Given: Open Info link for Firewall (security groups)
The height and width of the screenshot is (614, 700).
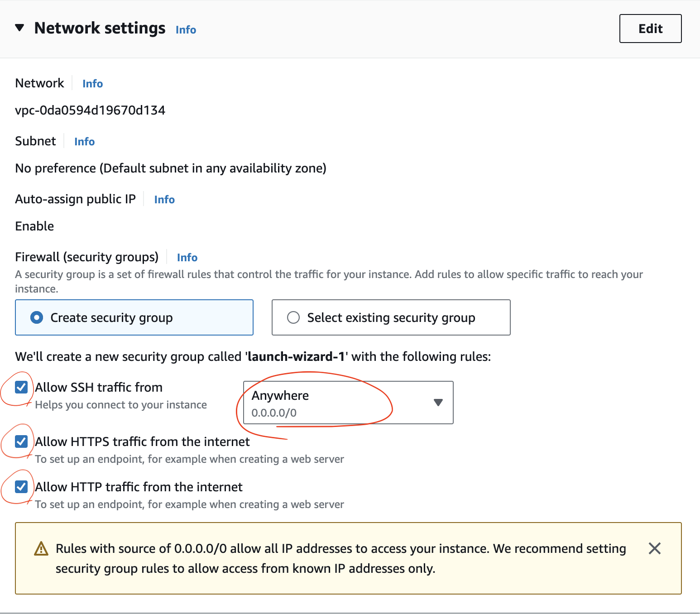Looking at the screenshot, I should [187, 258].
